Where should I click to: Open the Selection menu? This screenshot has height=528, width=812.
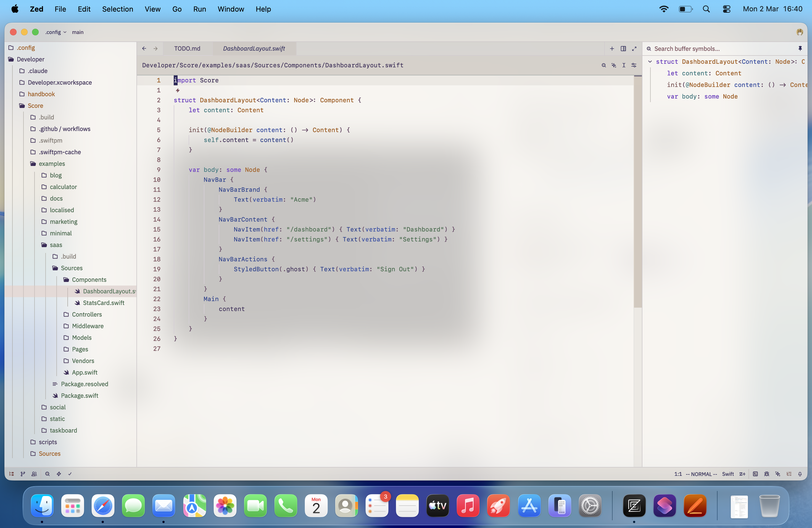click(x=117, y=9)
